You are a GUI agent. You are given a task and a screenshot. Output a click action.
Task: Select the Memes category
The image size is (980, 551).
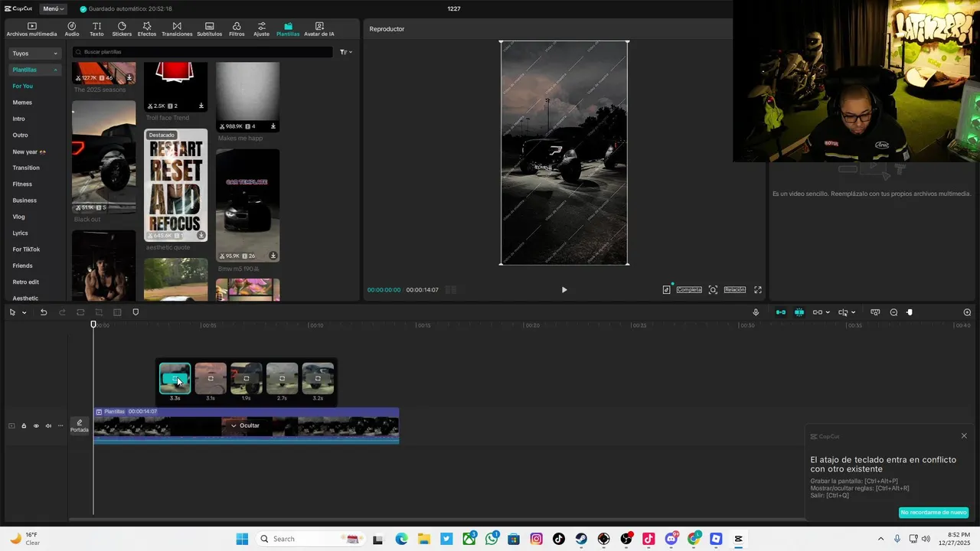point(22,103)
